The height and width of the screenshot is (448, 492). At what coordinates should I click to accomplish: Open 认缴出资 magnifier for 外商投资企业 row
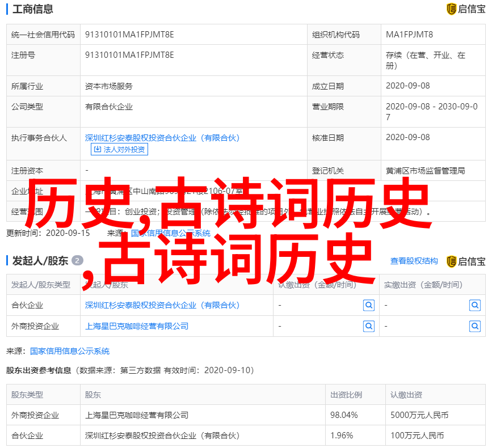(369, 327)
